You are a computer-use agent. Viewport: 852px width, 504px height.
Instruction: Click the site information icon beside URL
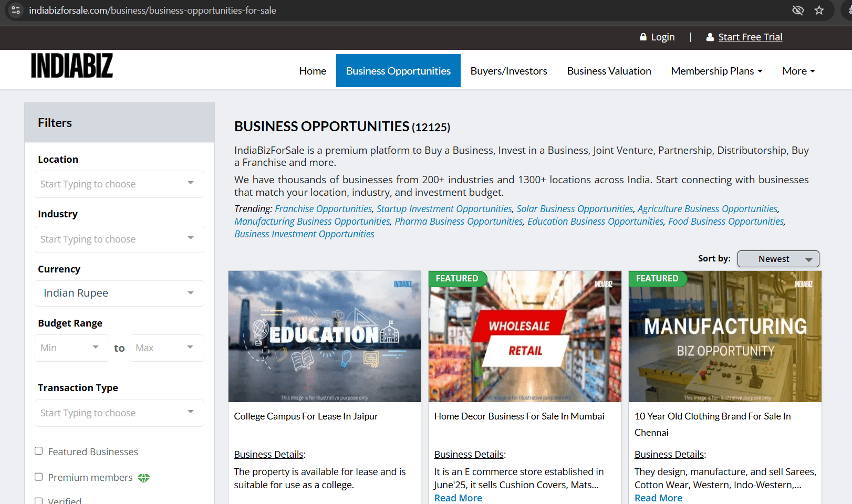click(16, 10)
